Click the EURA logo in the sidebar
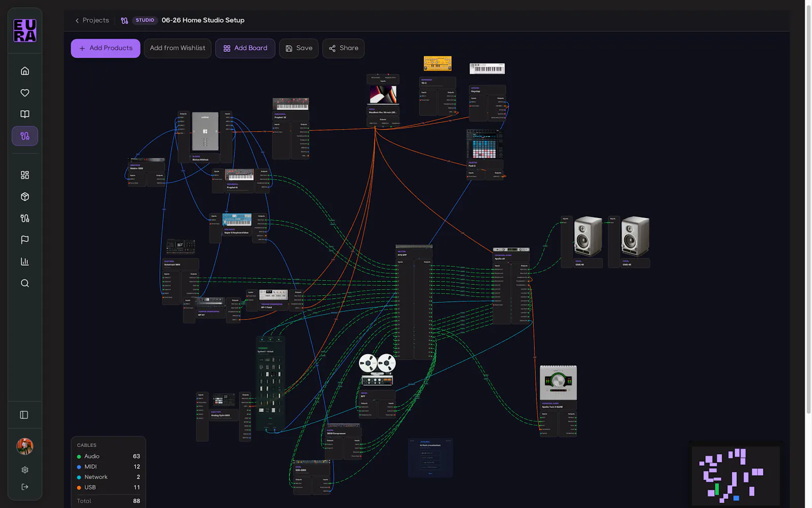Screen dimensions: 812x508 [25, 30]
